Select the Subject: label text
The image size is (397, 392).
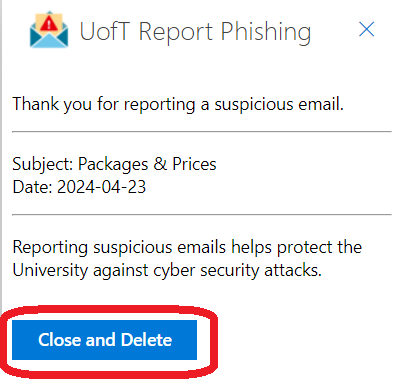tap(43, 164)
